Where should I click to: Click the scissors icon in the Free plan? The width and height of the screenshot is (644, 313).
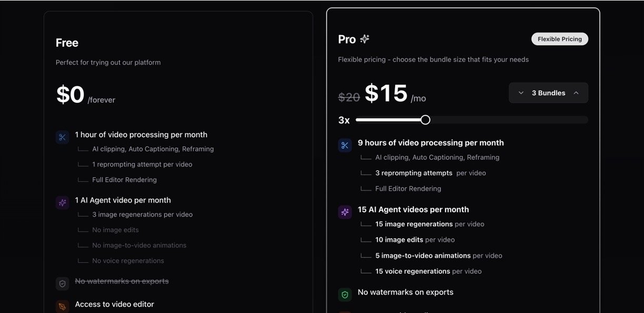[62, 138]
